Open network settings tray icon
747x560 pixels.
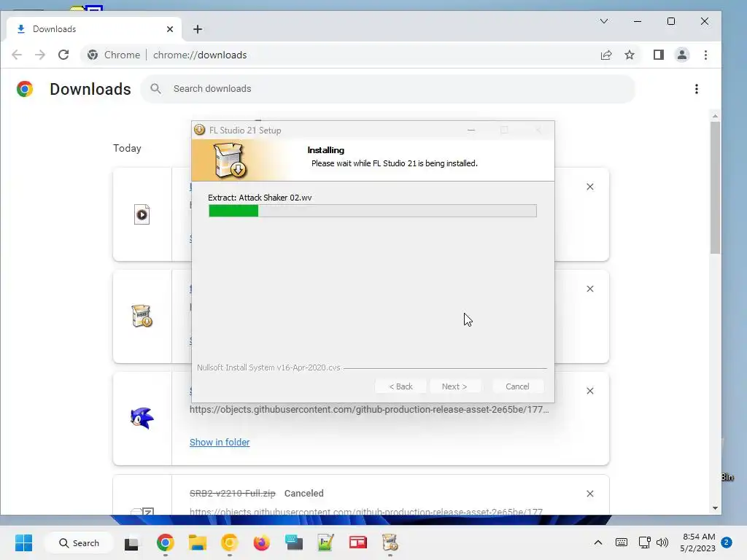(645, 542)
